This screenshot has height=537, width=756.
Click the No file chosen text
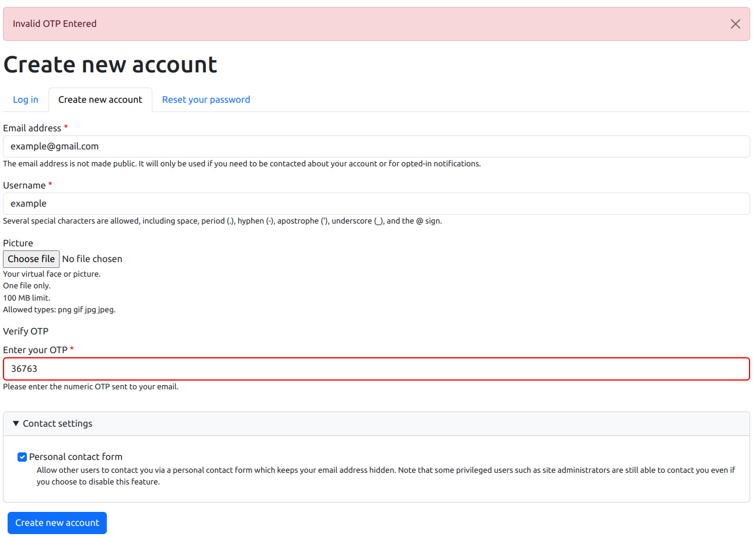tap(92, 259)
